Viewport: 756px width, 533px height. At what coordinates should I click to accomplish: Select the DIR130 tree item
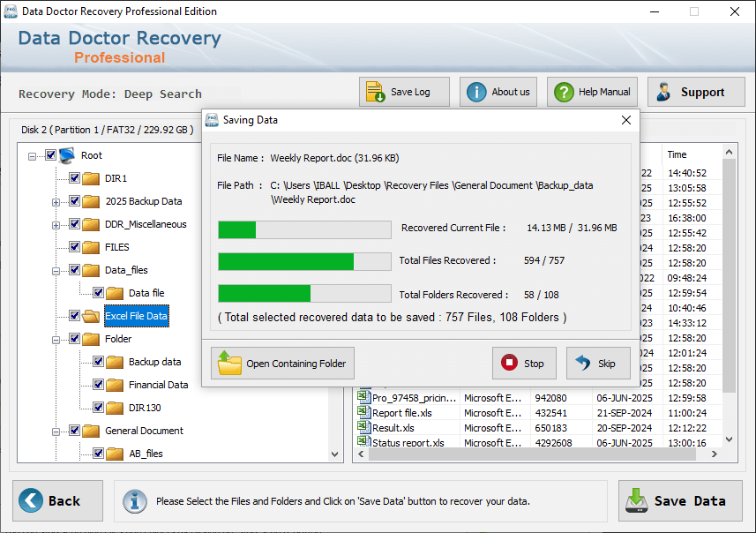145,408
